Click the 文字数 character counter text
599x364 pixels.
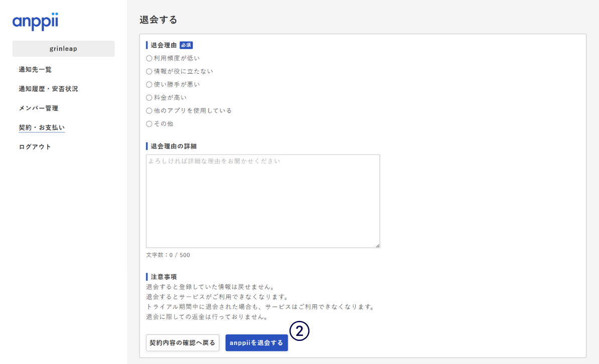click(x=168, y=255)
